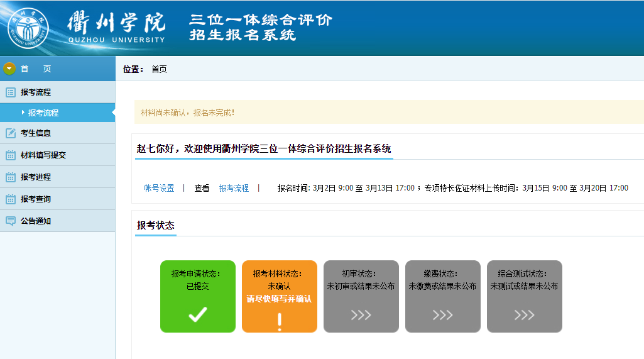Click the white checkmark in green status box
The height and width of the screenshot is (359, 644).
click(198, 315)
